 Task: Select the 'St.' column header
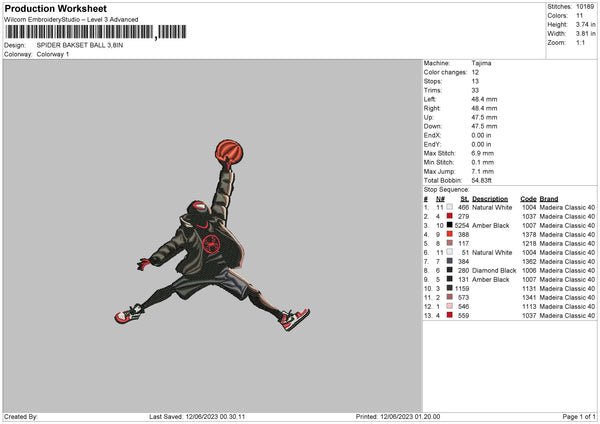tap(465, 199)
